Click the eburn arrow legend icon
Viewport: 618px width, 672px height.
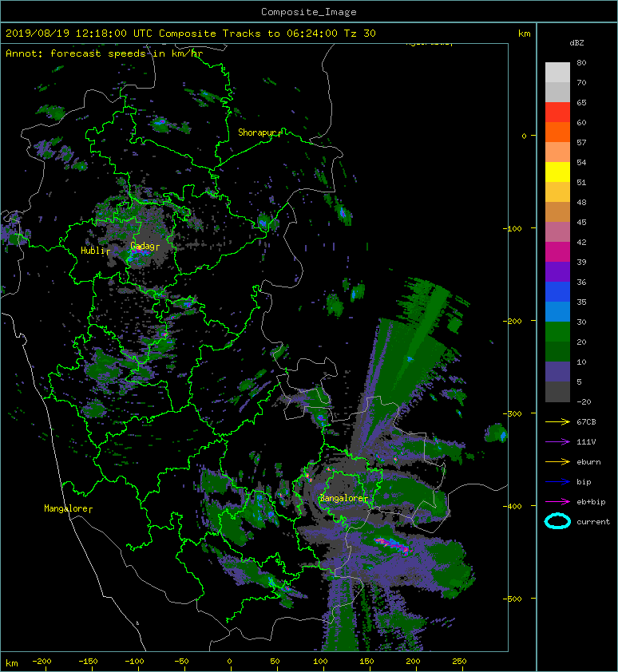pyautogui.click(x=557, y=461)
